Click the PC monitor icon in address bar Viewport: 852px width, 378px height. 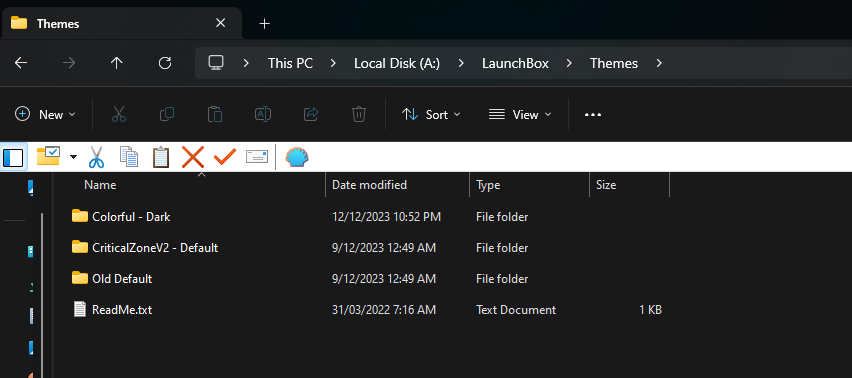coord(216,63)
